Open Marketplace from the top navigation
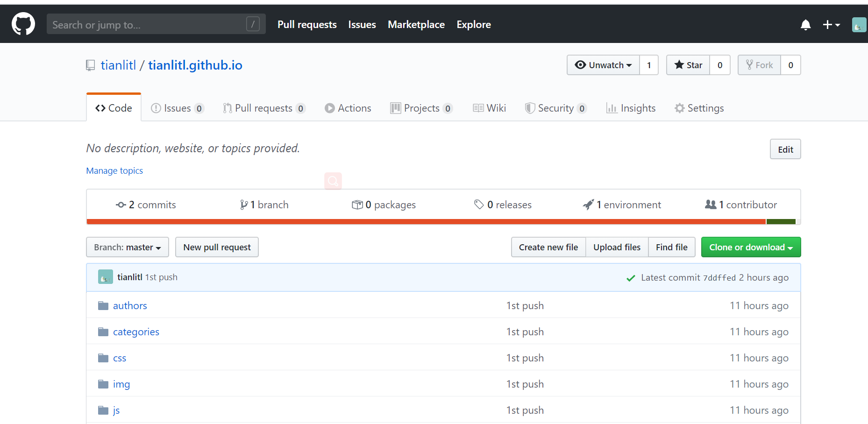The image size is (868, 424). (416, 24)
